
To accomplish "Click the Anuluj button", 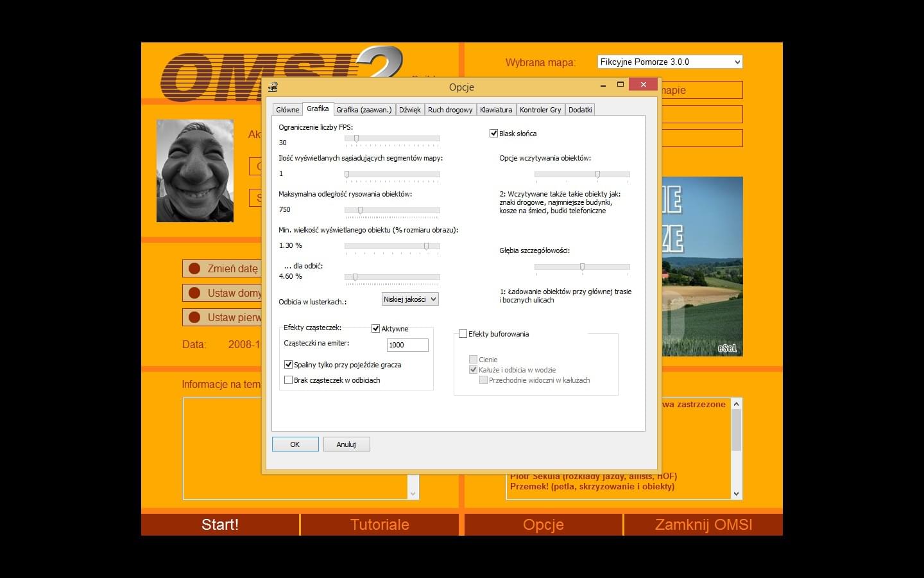I will (x=346, y=444).
